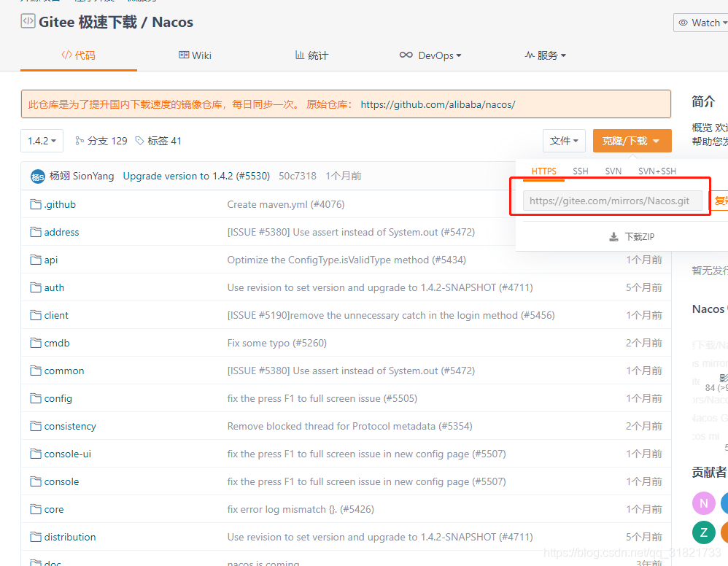Click the console folder icon

click(36, 481)
